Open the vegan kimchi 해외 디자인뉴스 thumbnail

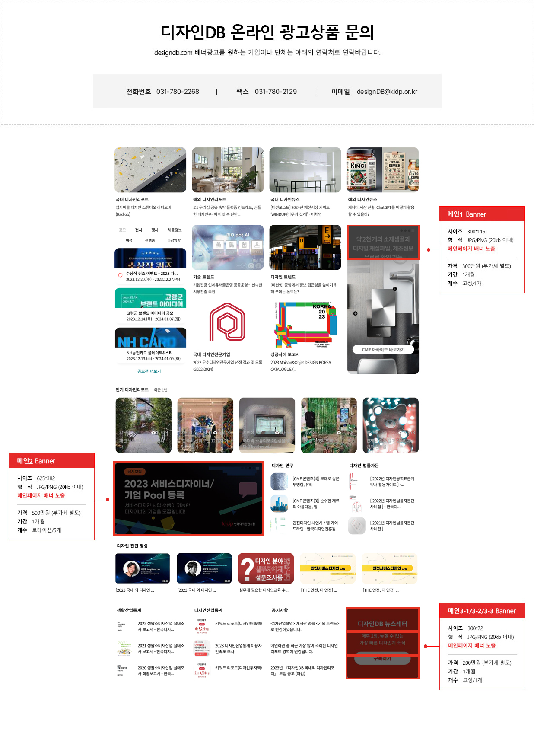pos(383,170)
